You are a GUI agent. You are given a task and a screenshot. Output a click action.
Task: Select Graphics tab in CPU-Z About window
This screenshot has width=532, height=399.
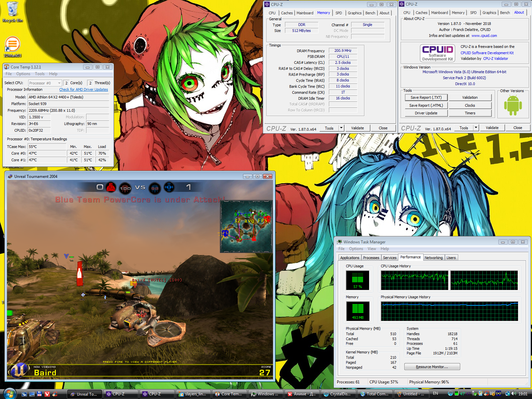(x=489, y=13)
